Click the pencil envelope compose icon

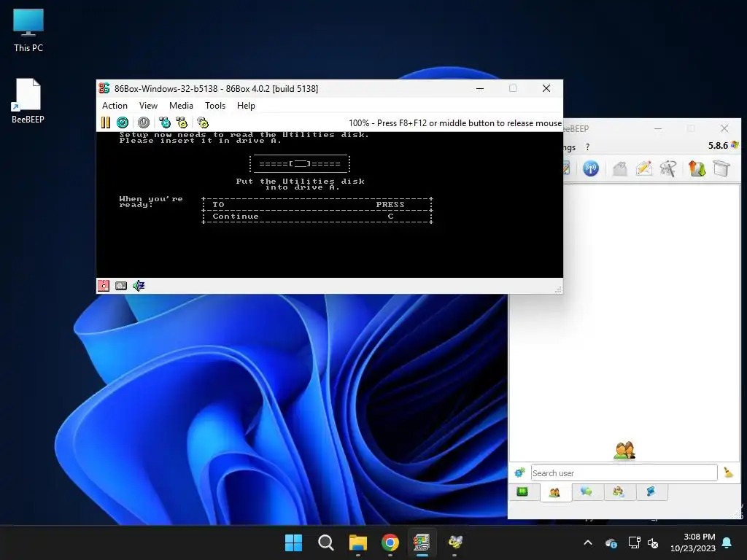644,168
